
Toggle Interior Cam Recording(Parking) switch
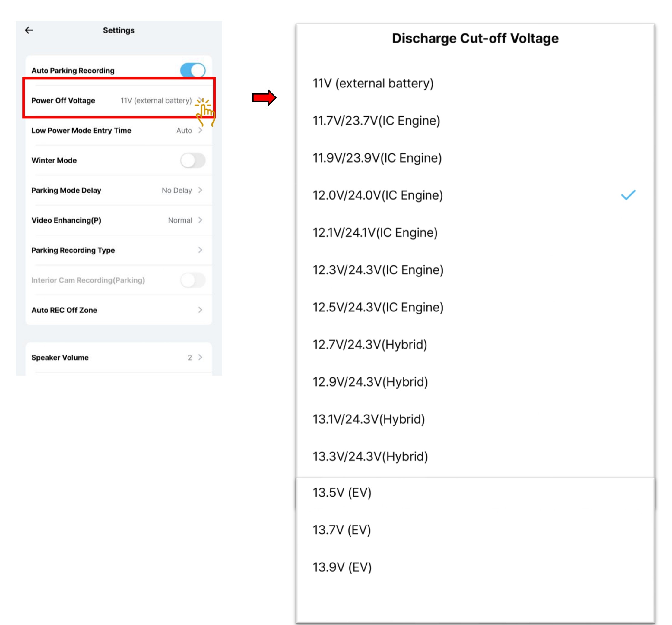[x=193, y=280]
